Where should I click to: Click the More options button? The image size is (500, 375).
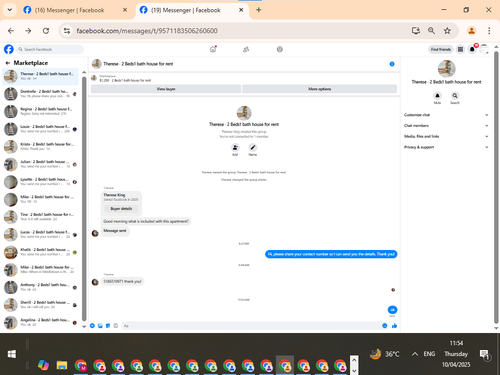320,89
